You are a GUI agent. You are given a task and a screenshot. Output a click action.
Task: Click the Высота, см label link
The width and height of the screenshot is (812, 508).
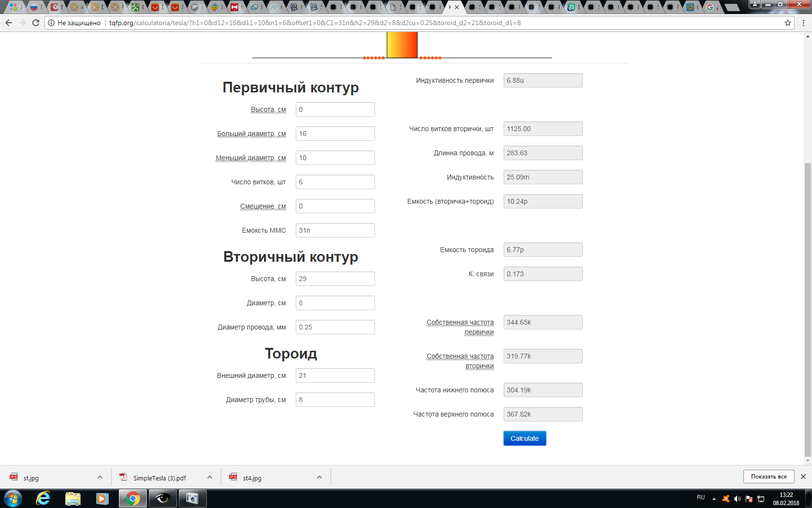click(x=268, y=110)
